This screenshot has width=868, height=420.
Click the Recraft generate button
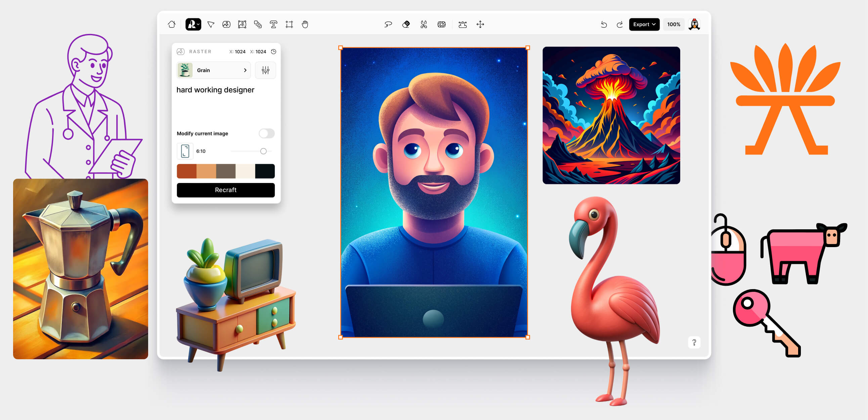click(225, 190)
